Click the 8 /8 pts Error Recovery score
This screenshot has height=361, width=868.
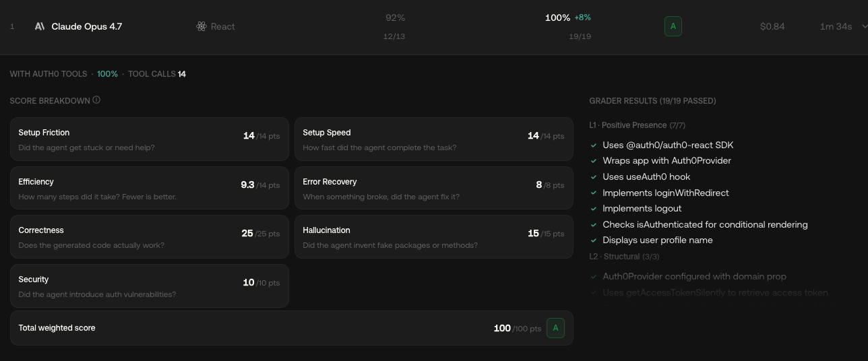point(549,185)
